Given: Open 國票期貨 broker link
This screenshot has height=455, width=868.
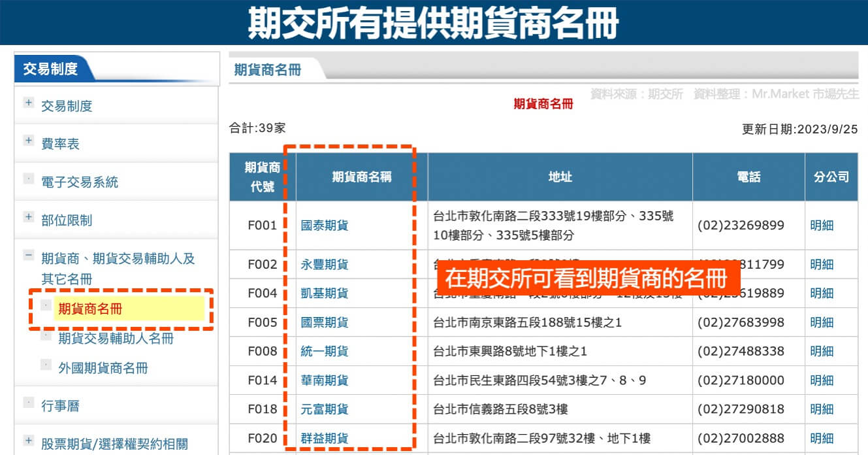Looking at the screenshot, I should click(x=325, y=322).
